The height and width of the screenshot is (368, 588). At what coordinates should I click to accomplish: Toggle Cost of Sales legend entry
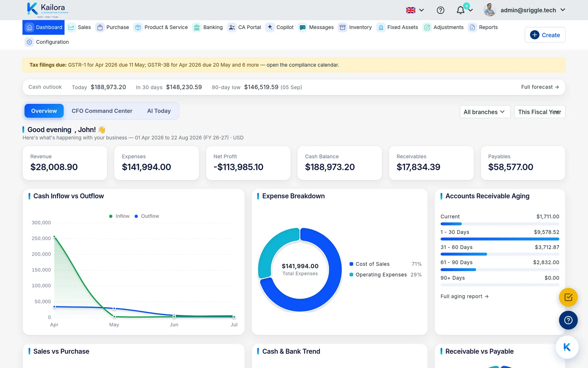(385, 264)
